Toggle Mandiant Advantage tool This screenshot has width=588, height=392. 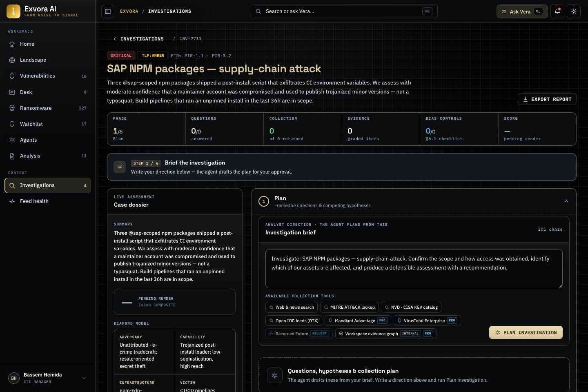358,321
